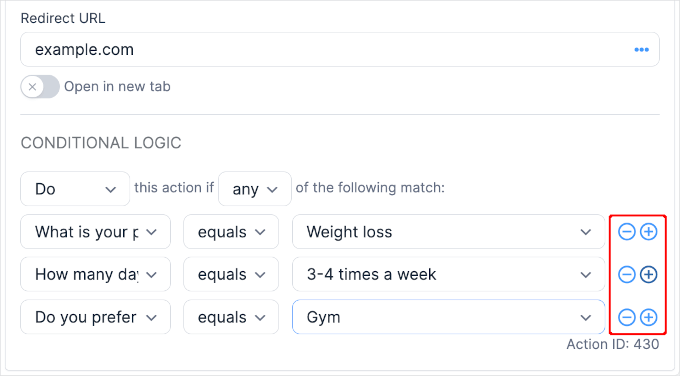Remove the 3-4 times a week row
Viewport: 680px width, 376px height.
coord(627,275)
